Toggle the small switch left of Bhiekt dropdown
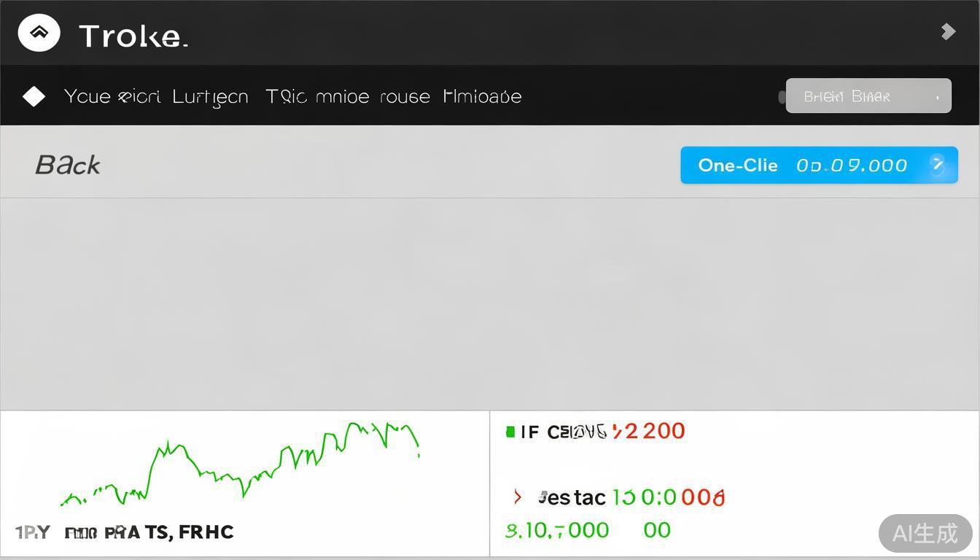Screen dimensions: 980x560 [782, 97]
